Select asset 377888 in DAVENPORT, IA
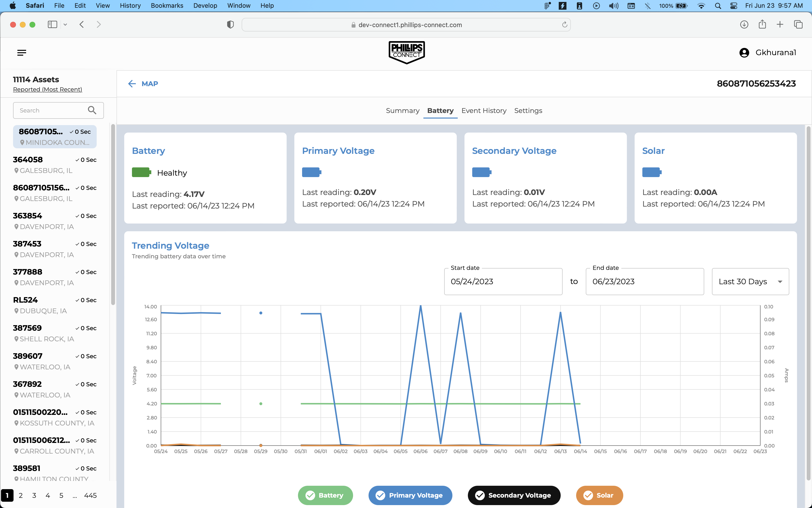The height and width of the screenshot is (508, 812). (55, 277)
